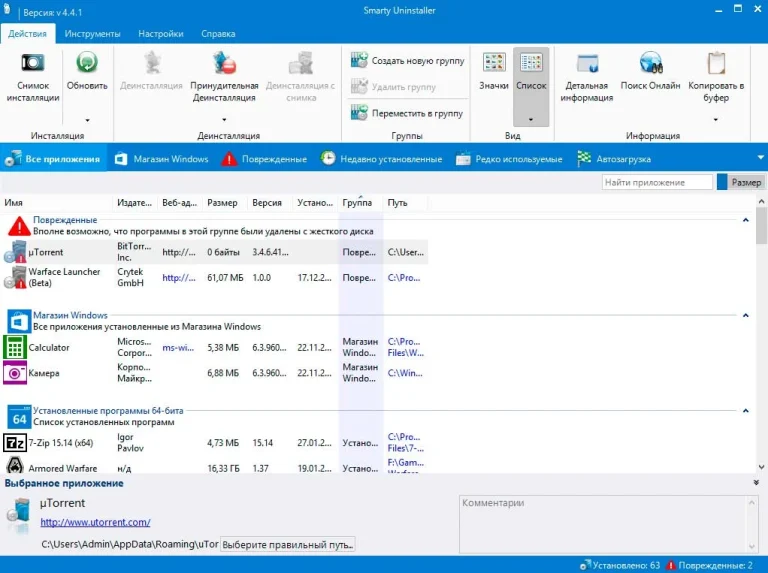Collapse the Поврежденные group
The width and height of the screenshot is (768, 573).
point(745,220)
